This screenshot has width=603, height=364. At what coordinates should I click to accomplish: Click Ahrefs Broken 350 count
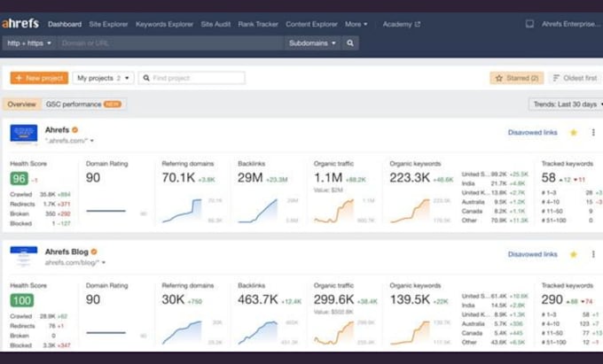51,213
